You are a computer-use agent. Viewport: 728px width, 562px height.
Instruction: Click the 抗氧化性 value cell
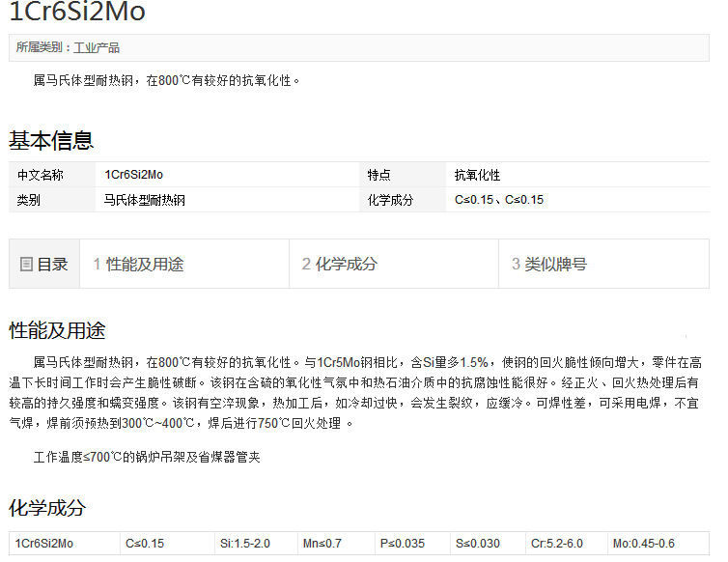(478, 175)
